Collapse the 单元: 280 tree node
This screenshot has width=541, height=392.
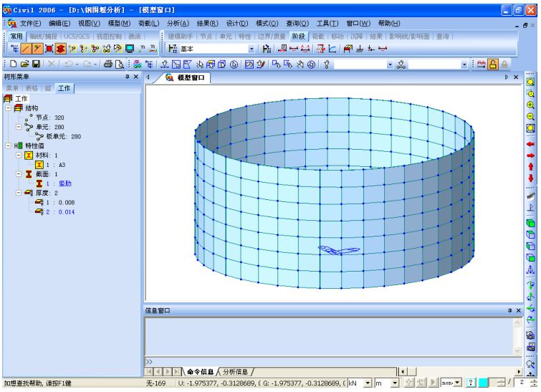click(x=19, y=127)
